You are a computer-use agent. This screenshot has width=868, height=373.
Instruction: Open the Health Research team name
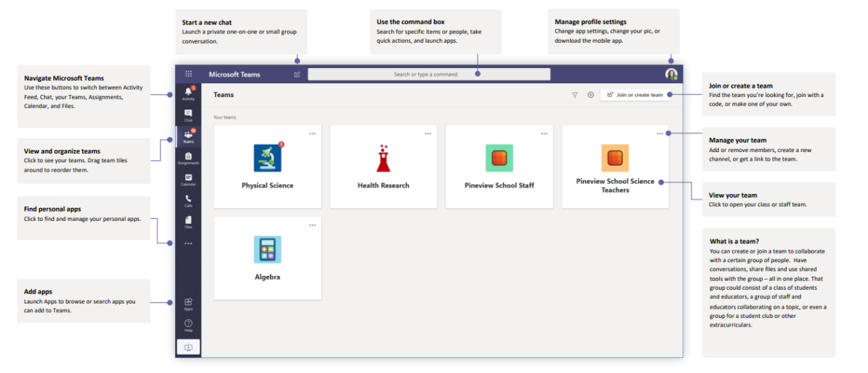point(383,185)
